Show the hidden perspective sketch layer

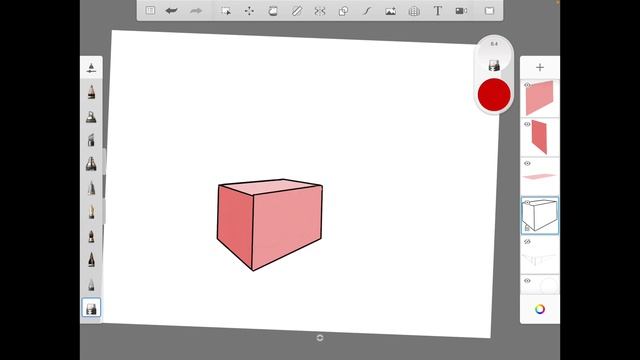[527, 242]
